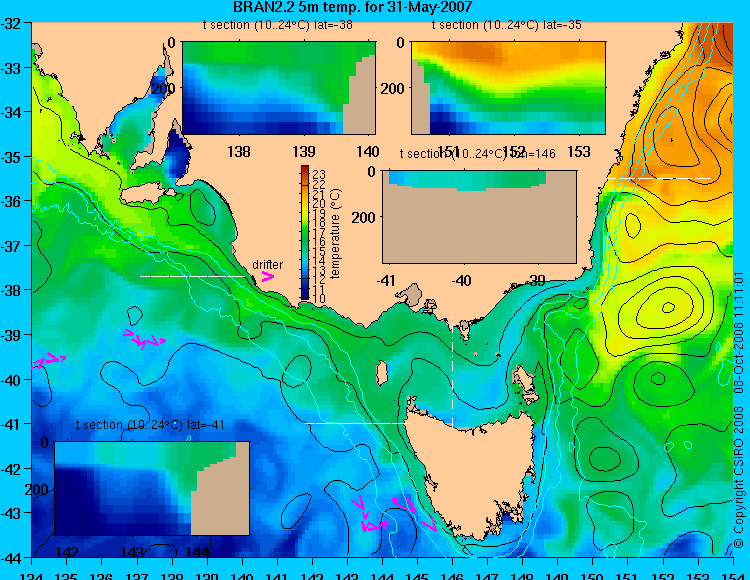Select the lon=146 section heading text

[x=477, y=153]
